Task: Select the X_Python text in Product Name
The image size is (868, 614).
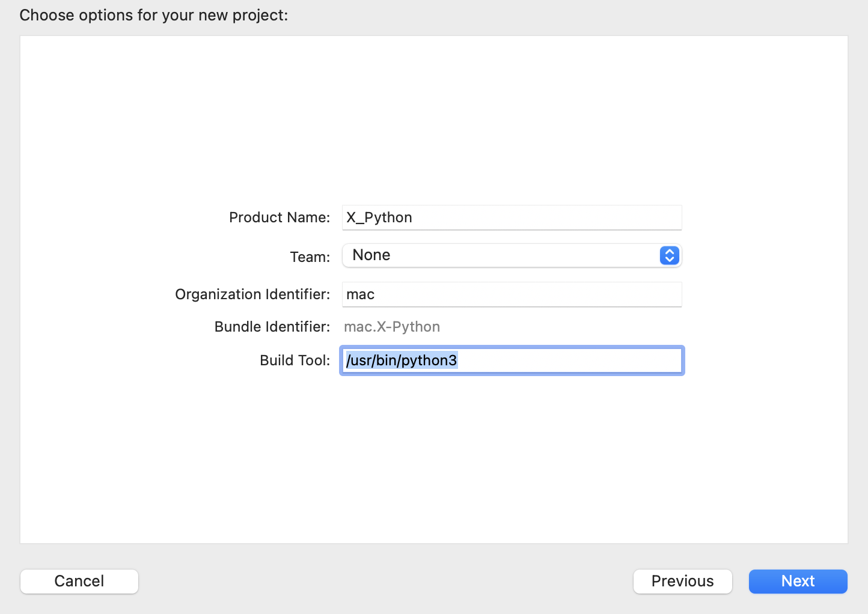Action: click(379, 217)
